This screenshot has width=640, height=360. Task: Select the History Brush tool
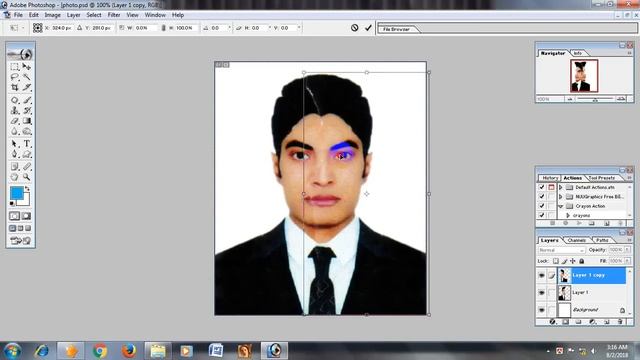click(27, 110)
